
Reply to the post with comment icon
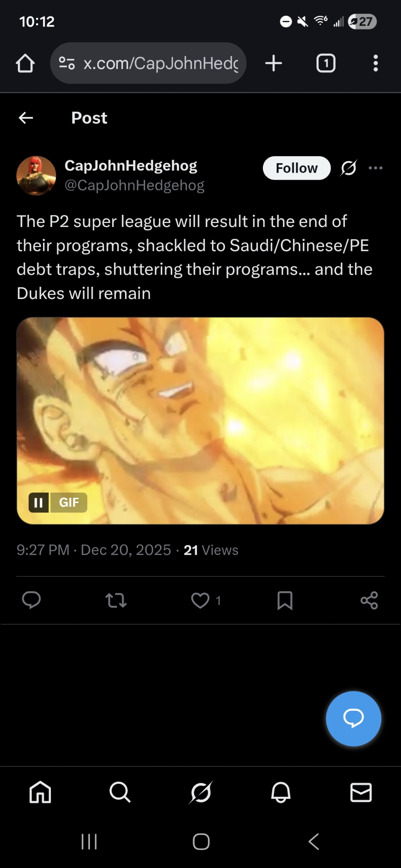[31, 600]
